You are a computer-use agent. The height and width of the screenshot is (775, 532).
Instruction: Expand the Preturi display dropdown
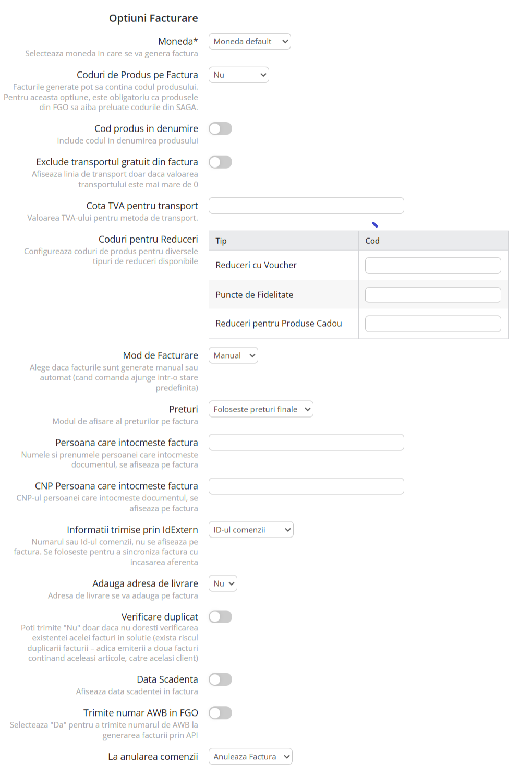pyautogui.click(x=261, y=410)
